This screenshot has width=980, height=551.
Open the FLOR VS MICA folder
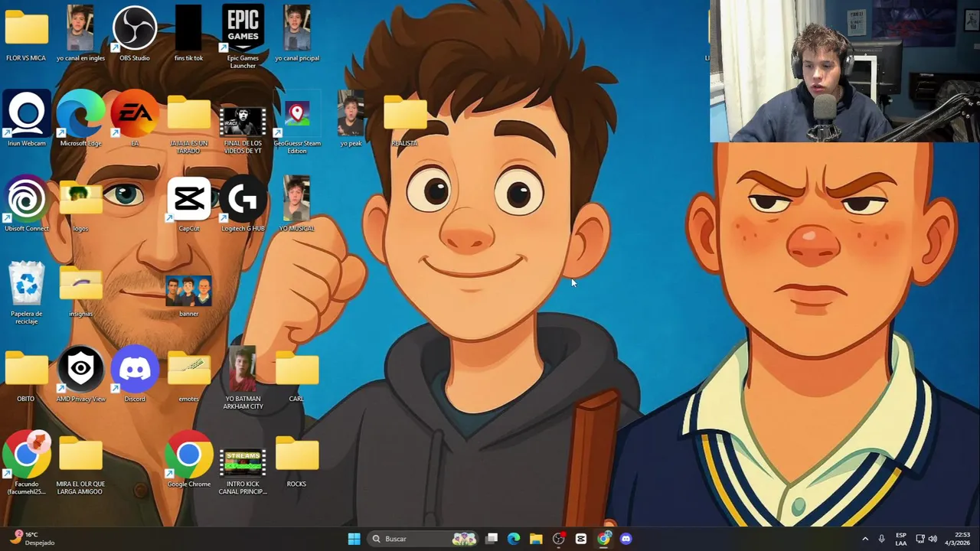[26, 34]
